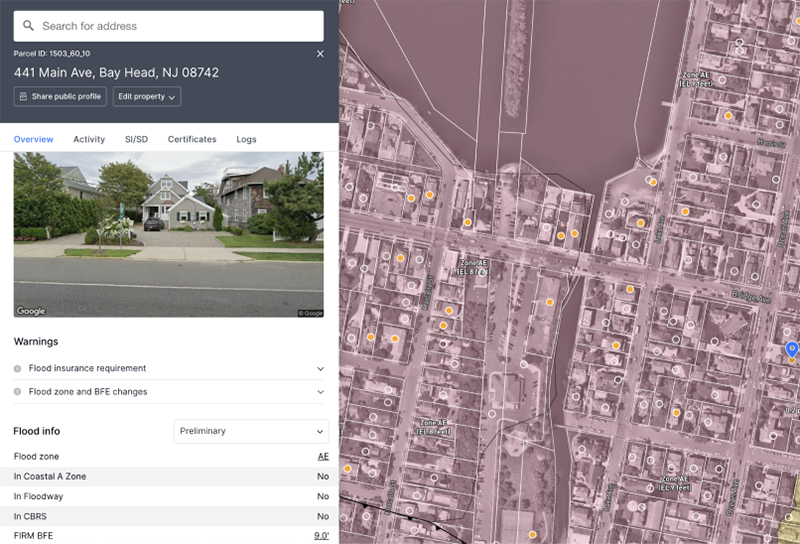Click the Zone AE label on the map
The height and width of the screenshot is (544, 800).
473,267
